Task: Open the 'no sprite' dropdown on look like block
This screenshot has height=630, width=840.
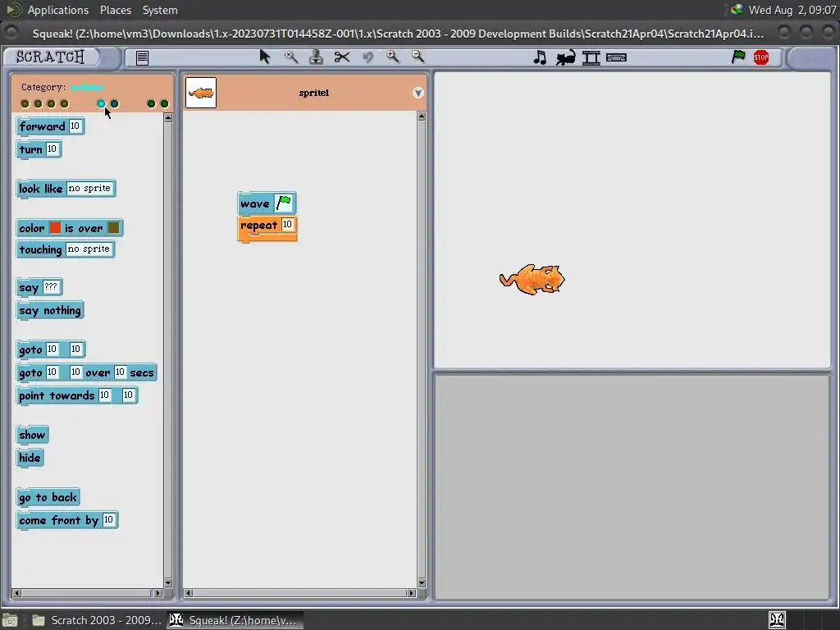Action: point(89,188)
